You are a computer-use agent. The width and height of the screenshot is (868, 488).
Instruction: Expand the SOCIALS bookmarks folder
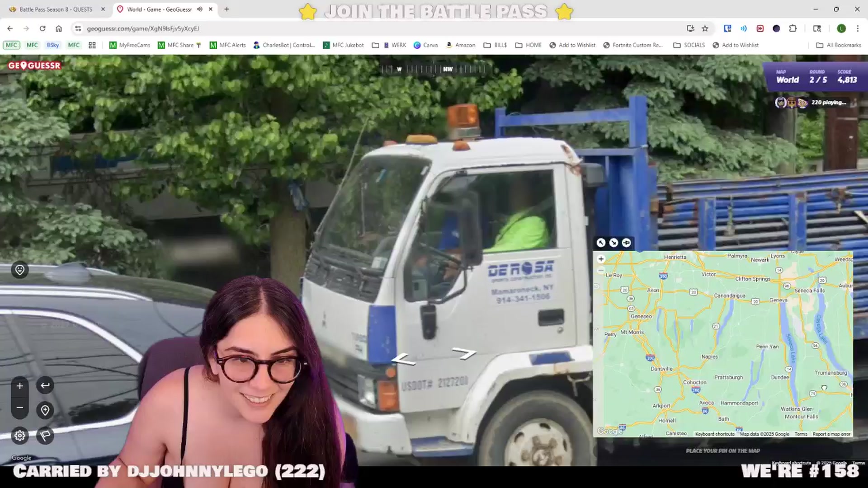[689, 45]
